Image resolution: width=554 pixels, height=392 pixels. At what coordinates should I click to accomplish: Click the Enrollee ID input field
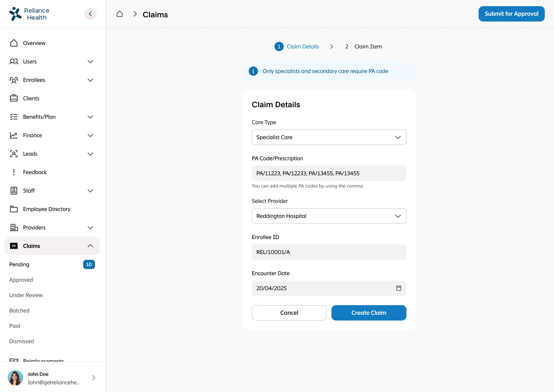(x=329, y=252)
